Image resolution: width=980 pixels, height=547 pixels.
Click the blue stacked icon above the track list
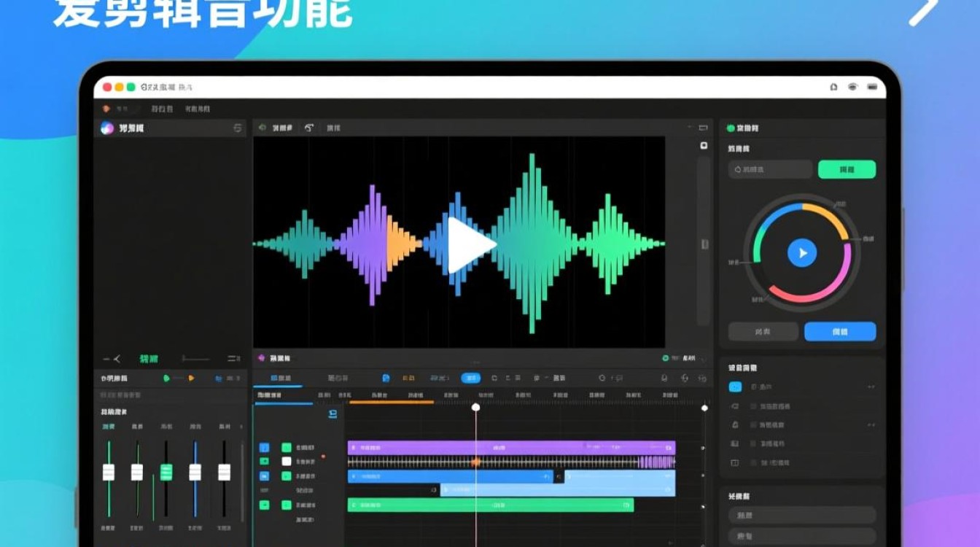(x=332, y=414)
